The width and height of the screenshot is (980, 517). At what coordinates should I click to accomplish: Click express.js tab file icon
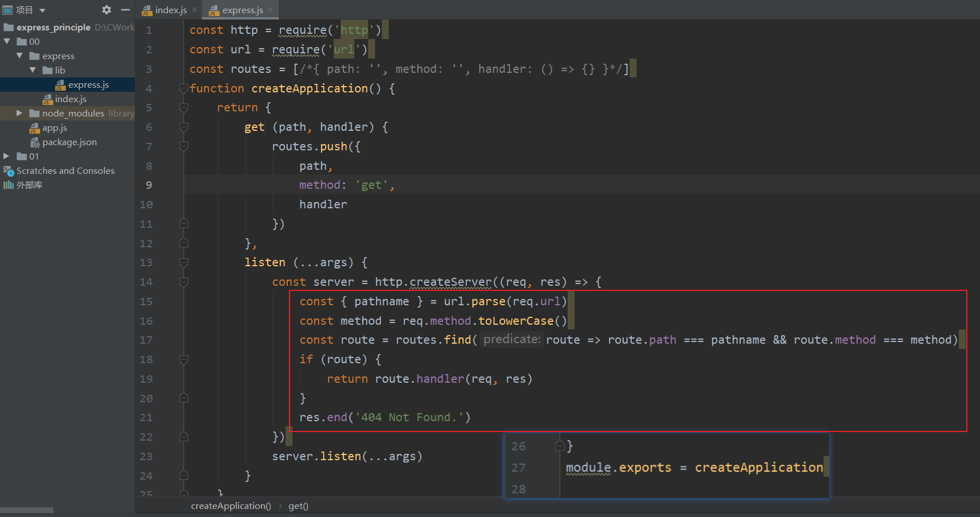coord(214,10)
